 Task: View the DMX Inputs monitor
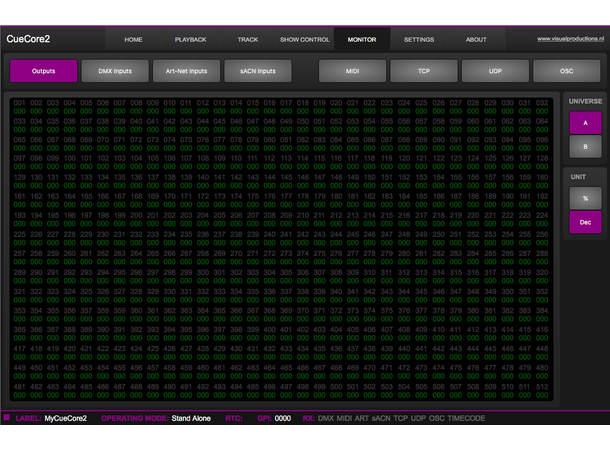tap(115, 71)
